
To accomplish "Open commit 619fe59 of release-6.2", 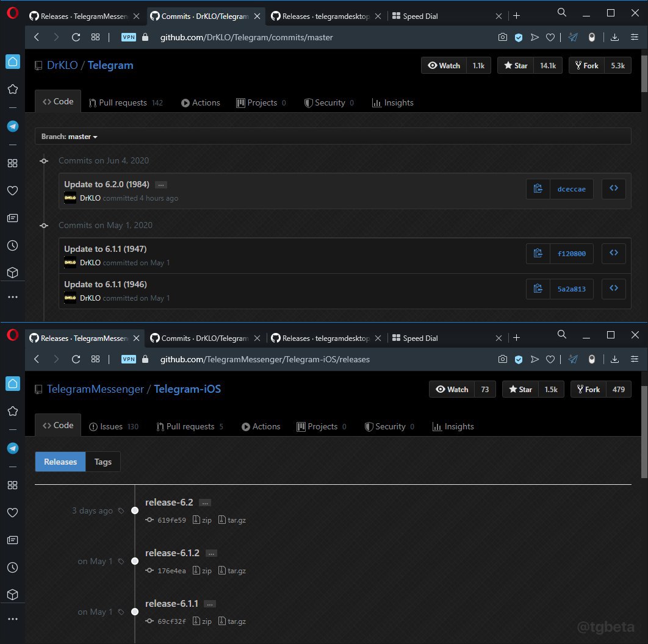I will (x=171, y=520).
